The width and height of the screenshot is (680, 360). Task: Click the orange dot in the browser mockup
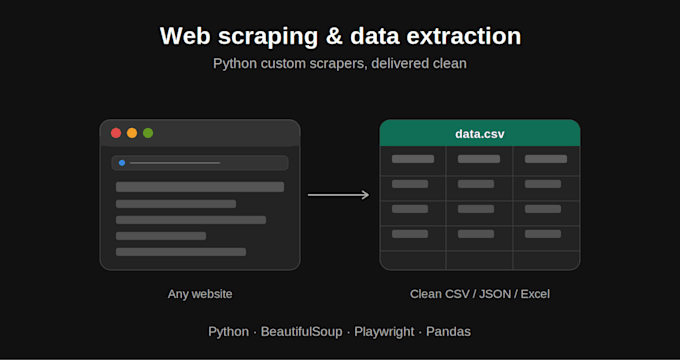pos(132,133)
